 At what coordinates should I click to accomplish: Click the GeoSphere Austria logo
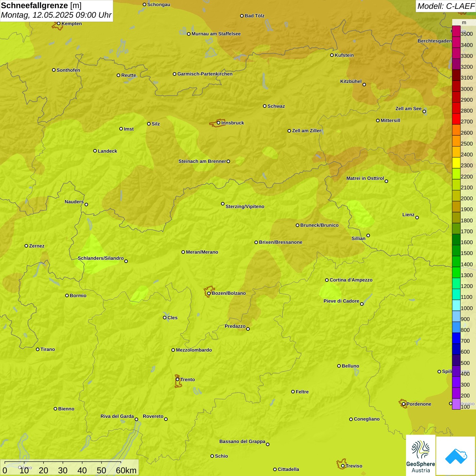pyautogui.click(x=421, y=455)
